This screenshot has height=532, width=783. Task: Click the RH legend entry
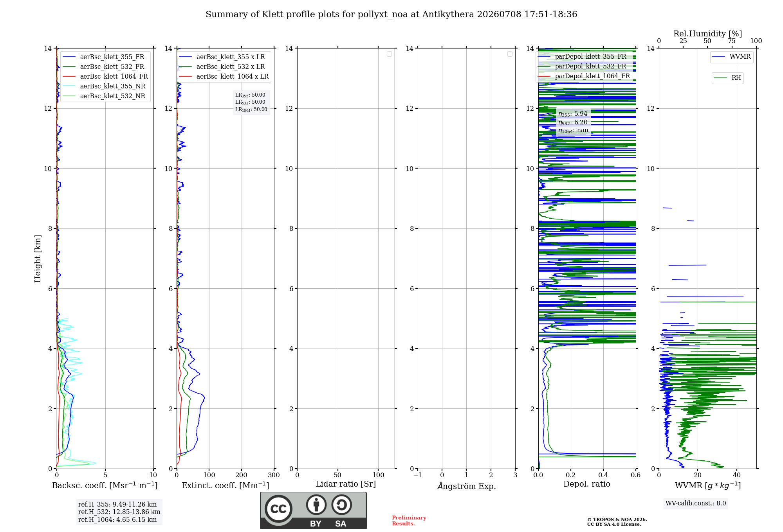click(727, 78)
